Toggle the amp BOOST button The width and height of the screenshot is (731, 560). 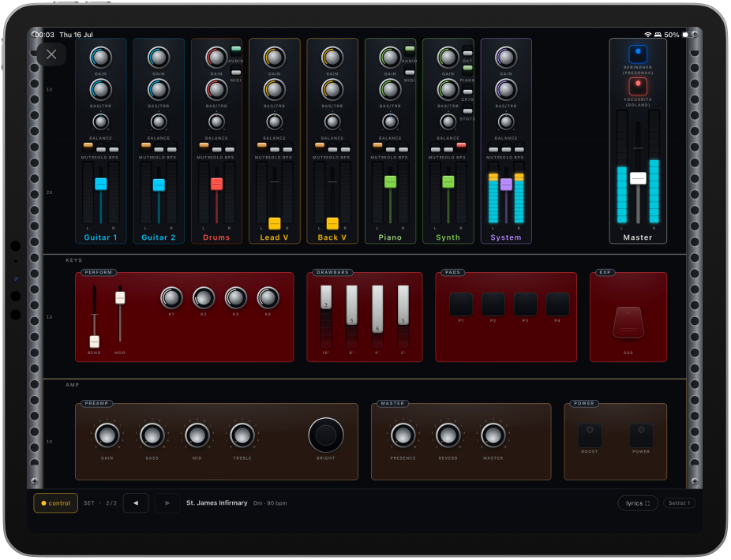tap(590, 435)
